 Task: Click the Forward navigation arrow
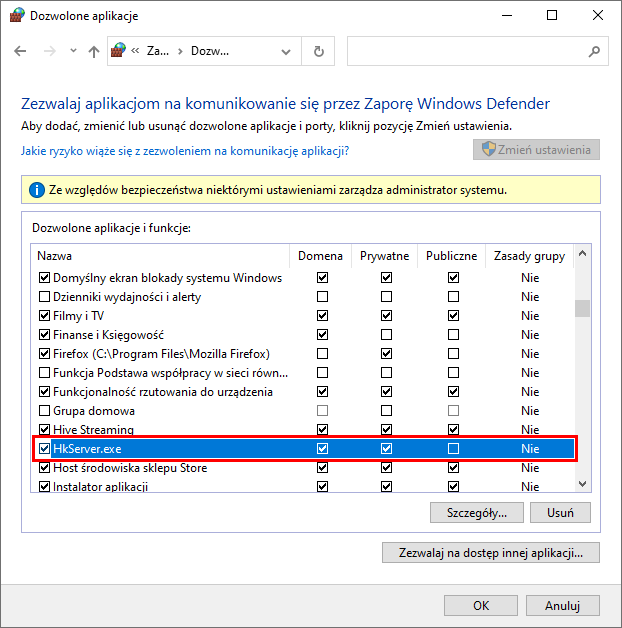click(49, 51)
